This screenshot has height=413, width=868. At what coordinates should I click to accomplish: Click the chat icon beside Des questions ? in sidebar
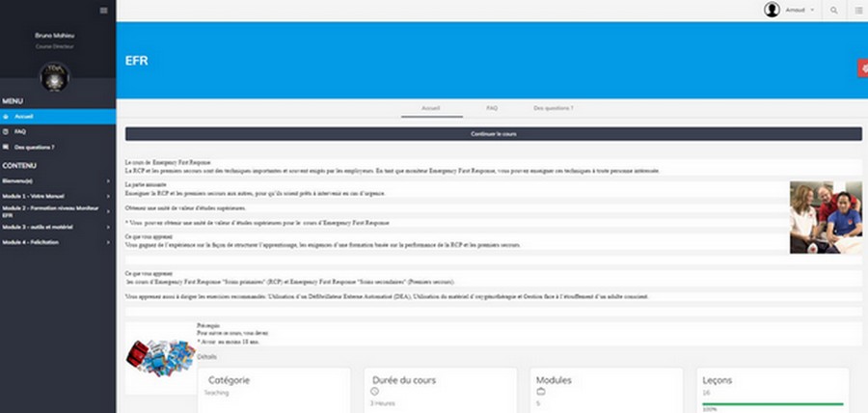(x=7, y=148)
